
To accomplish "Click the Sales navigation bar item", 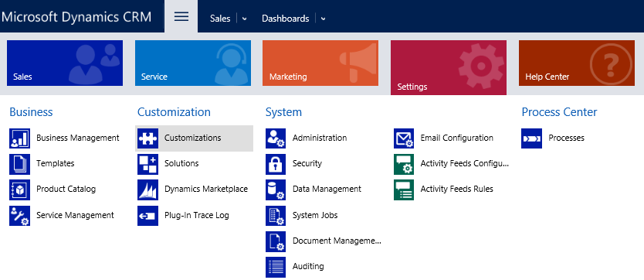I will click(220, 19).
